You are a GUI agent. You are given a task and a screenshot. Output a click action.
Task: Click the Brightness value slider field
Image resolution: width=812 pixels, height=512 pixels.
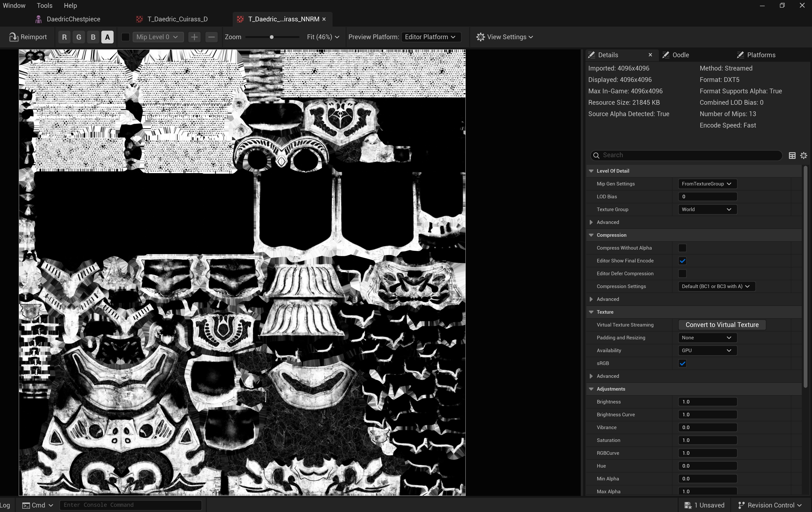coord(707,402)
